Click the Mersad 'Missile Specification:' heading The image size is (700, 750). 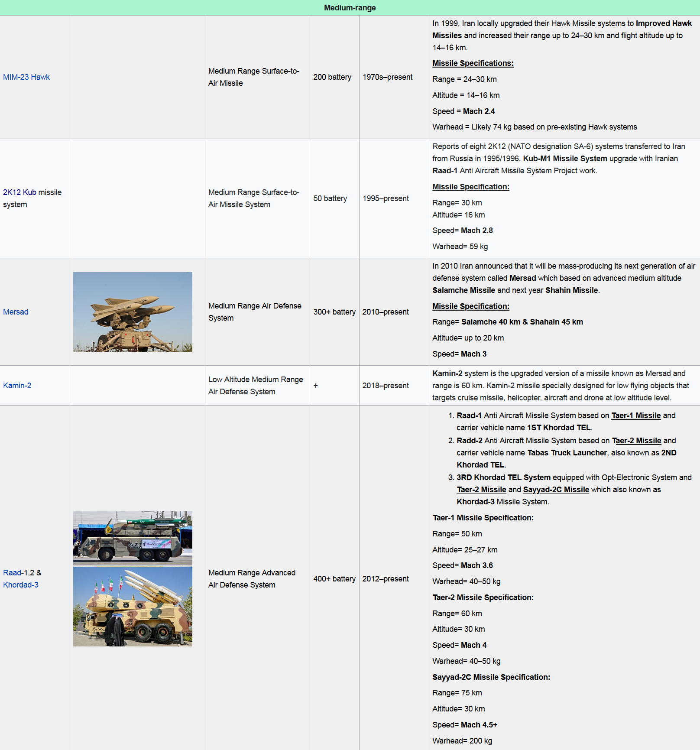[471, 306]
